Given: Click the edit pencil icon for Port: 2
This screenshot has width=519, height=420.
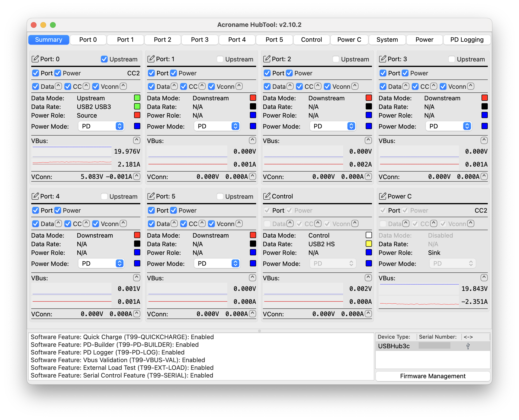Looking at the screenshot, I should pyautogui.click(x=267, y=59).
